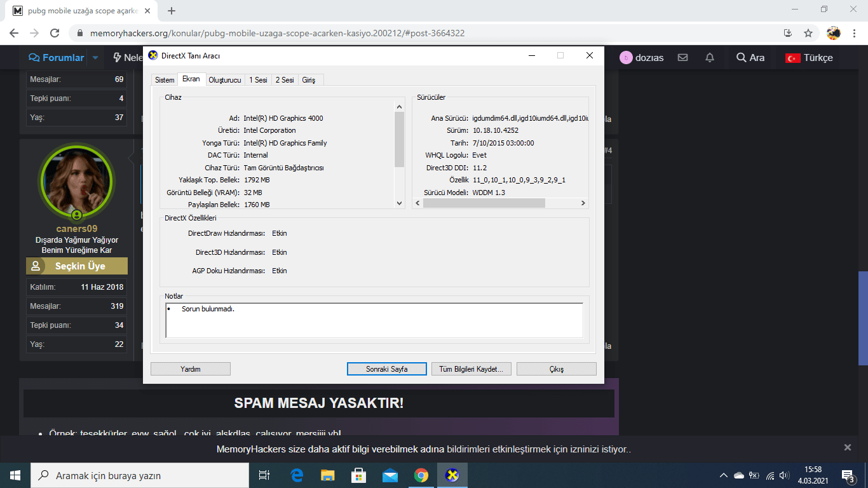868x488 pixels.
Task: Open forum inbox envelope icon
Action: (683, 57)
